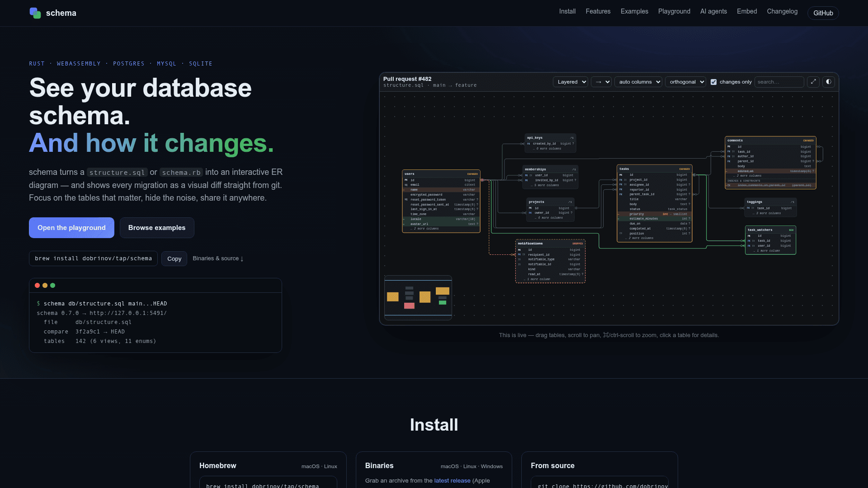868x488 pixels.
Task: Toggle the changes only checkbox
Action: pyautogui.click(x=713, y=82)
